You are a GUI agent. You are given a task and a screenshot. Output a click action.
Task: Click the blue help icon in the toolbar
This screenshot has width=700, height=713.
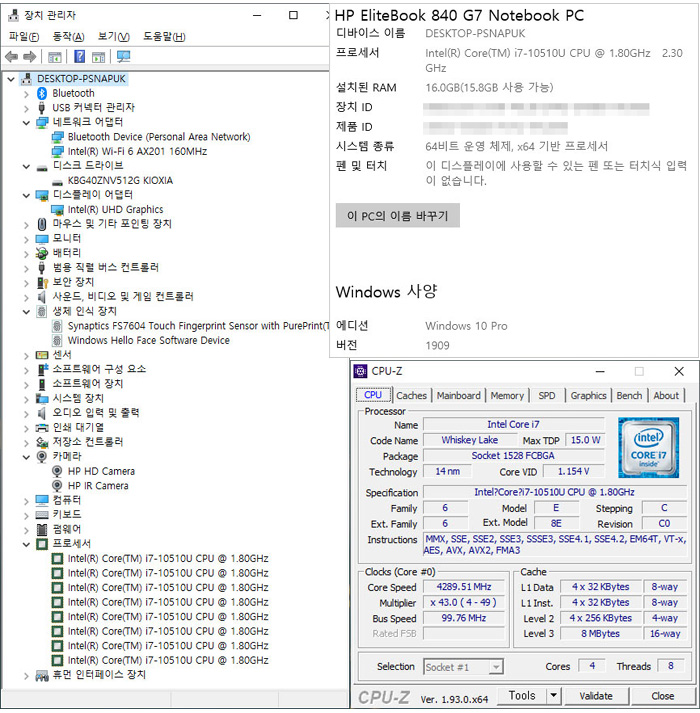point(79,57)
